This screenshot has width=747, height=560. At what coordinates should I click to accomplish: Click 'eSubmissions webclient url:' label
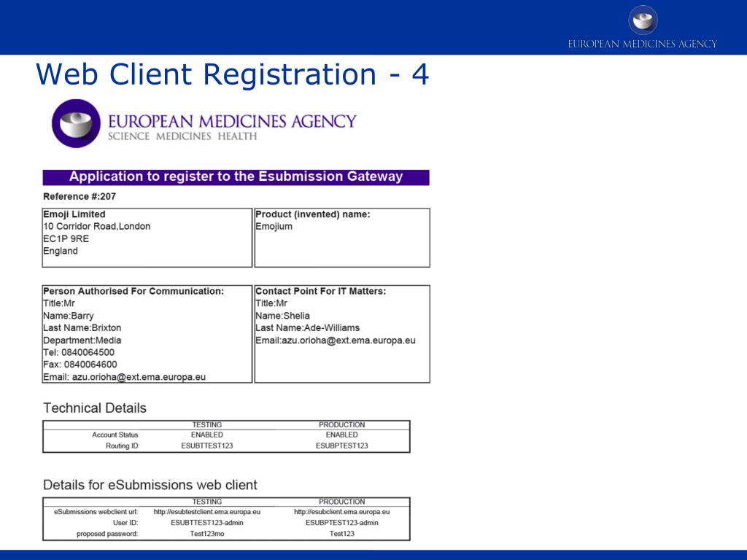[x=96, y=512]
